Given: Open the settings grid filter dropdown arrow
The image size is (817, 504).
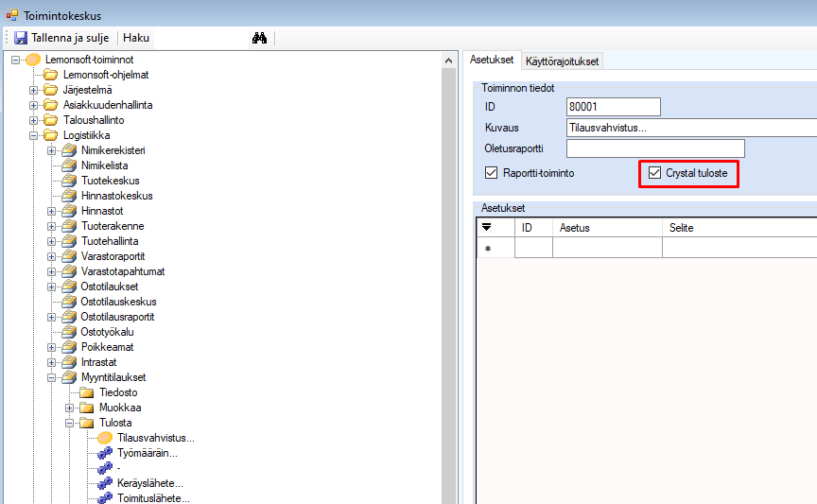Looking at the screenshot, I should click(487, 227).
